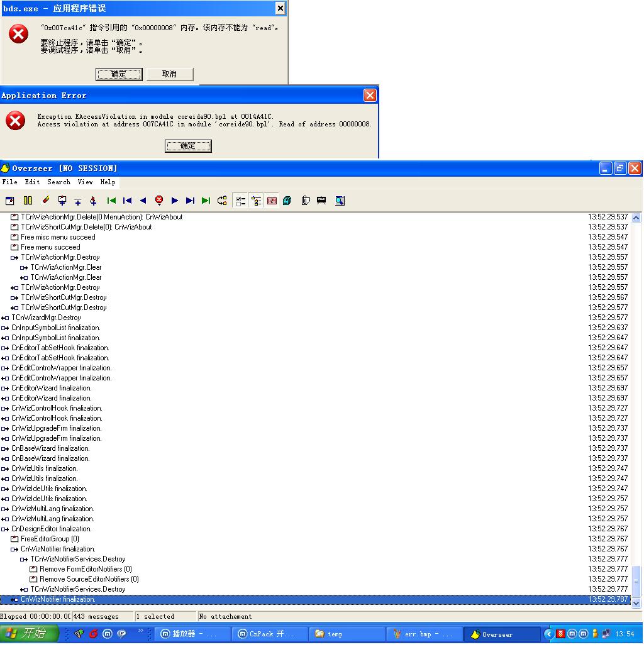The height and width of the screenshot is (647, 644).
Task: Collapse the CnDesignEditor finalization node
Action: pyautogui.click(x=5, y=529)
